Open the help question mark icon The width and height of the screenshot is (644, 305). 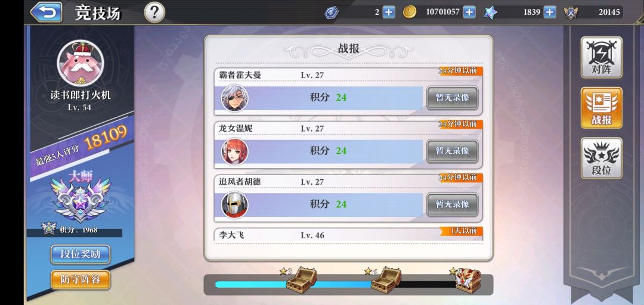154,13
